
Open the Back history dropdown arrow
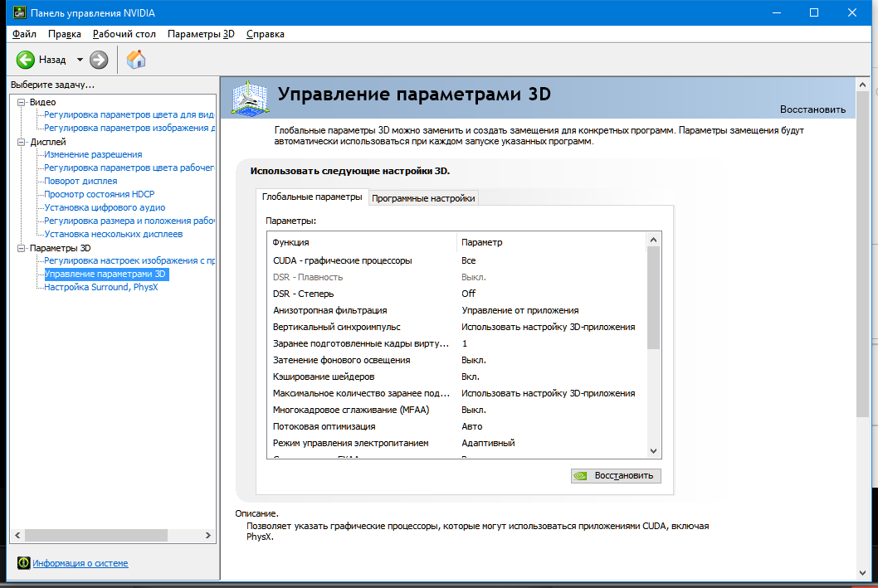pyautogui.click(x=80, y=60)
